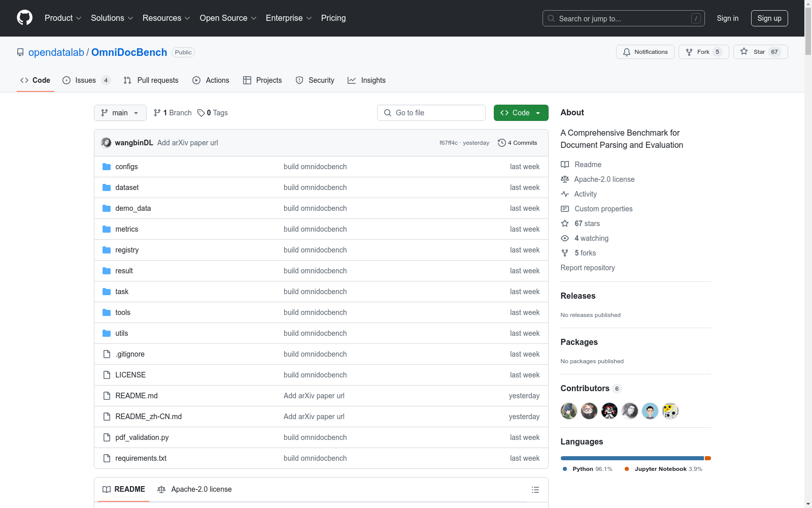Open the OmniDocBench repository link
The height and width of the screenshot is (508, 812).
(x=129, y=52)
